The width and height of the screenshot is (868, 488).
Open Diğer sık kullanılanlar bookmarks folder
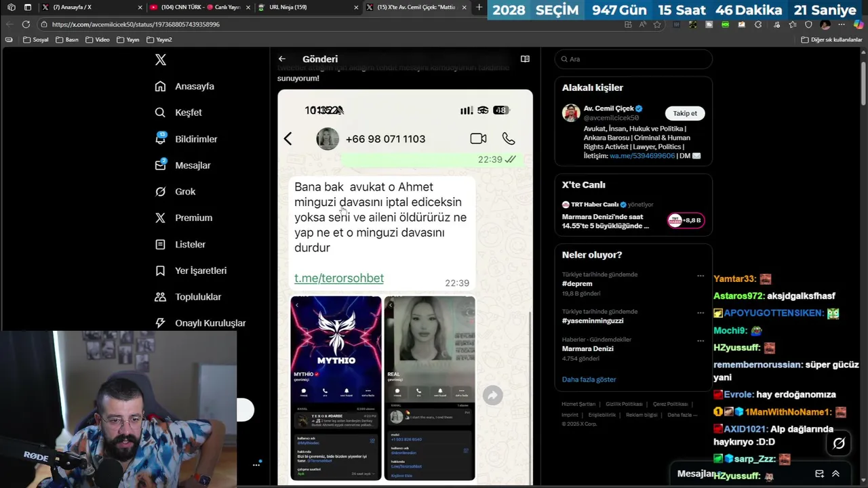point(831,40)
